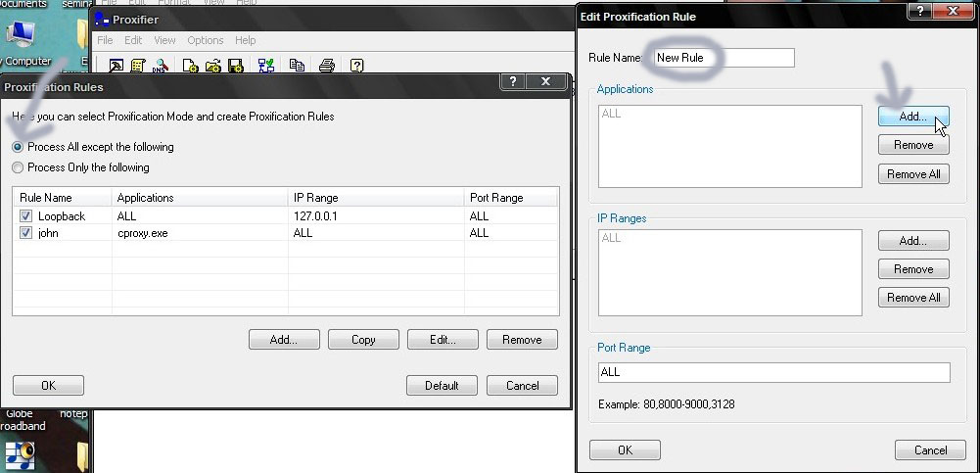This screenshot has width=980, height=473.
Task: Click Remove All in the Applications section
Action: point(913,174)
